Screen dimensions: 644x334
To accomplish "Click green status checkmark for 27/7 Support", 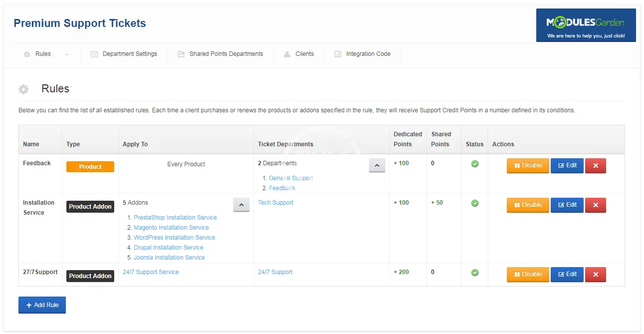I will click(475, 273).
